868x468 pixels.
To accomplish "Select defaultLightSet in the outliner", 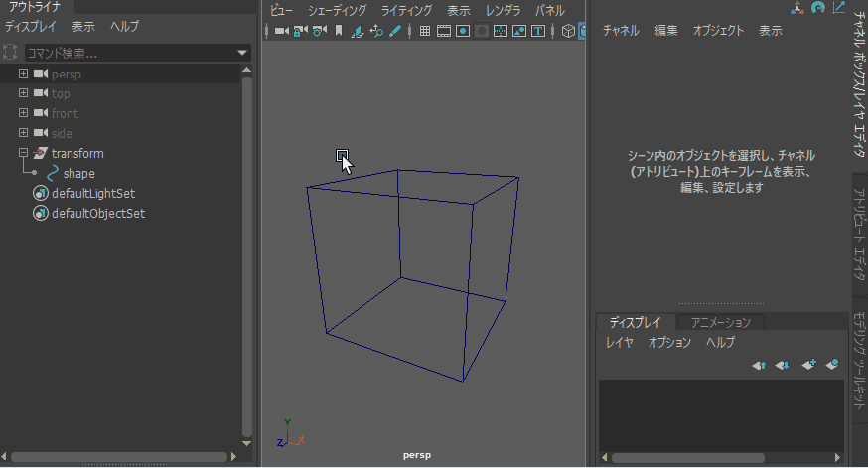I will click(92, 194).
